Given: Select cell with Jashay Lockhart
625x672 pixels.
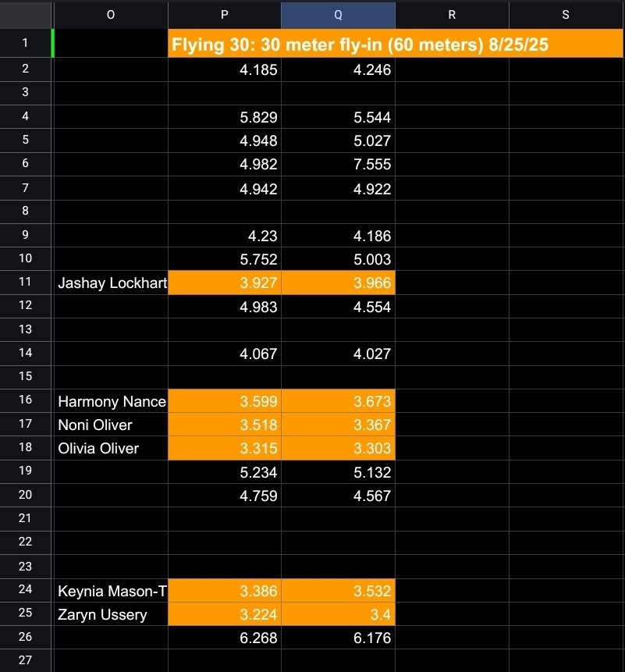Looking at the screenshot, I should coord(111,283).
